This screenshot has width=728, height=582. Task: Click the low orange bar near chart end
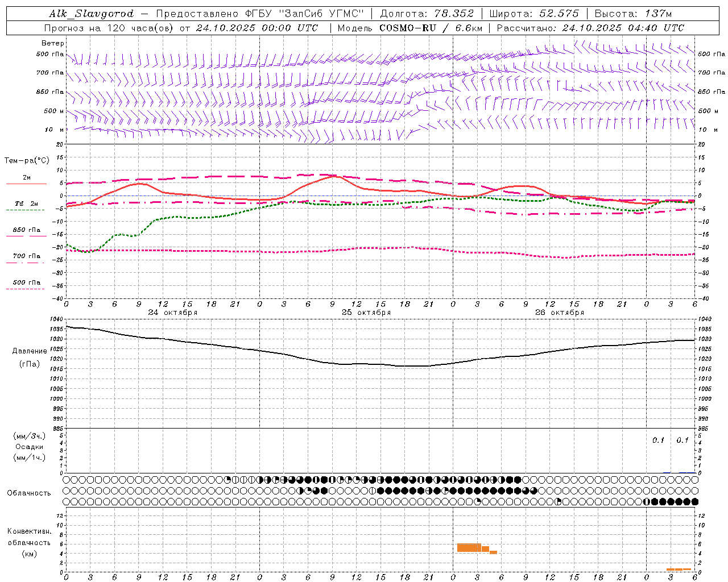tap(679, 569)
